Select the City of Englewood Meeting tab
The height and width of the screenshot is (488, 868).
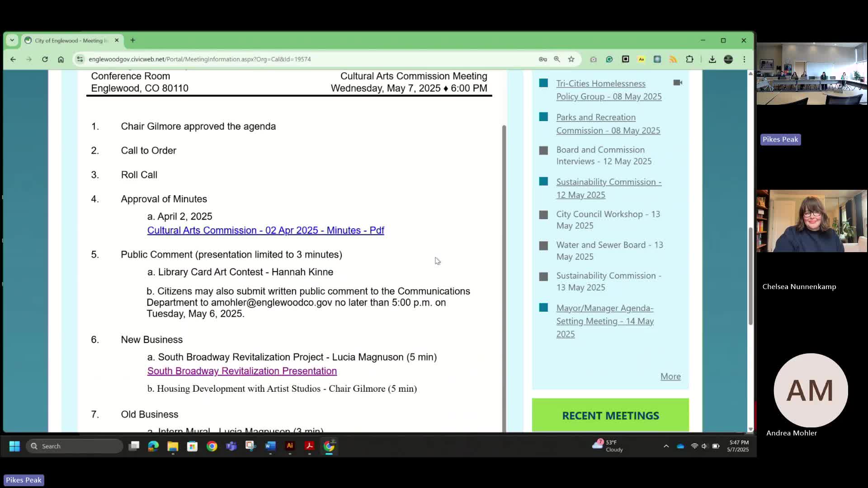[x=71, y=40]
